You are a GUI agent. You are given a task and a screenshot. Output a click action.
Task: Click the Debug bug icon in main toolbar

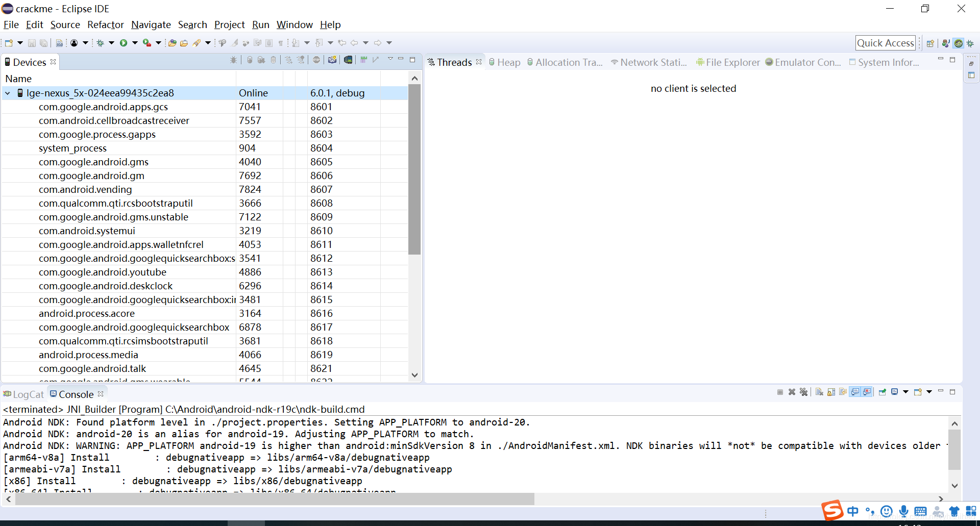tap(101, 43)
